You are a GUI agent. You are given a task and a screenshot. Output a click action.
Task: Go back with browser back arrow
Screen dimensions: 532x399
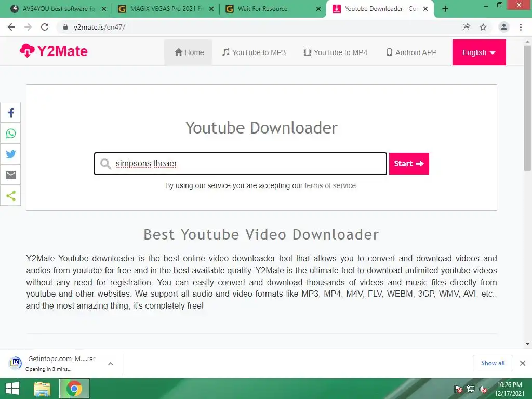tap(11, 27)
